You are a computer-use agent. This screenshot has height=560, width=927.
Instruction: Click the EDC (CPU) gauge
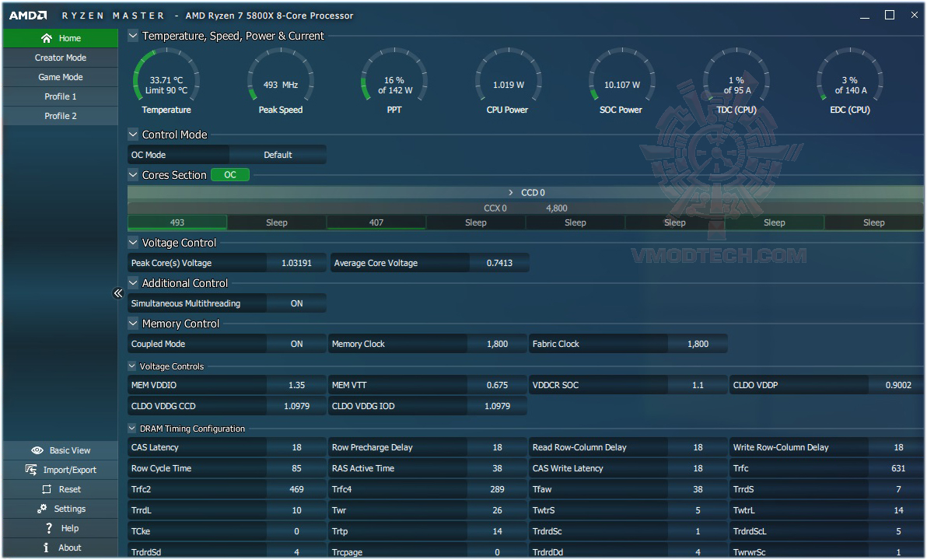pyautogui.click(x=850, y=80)
